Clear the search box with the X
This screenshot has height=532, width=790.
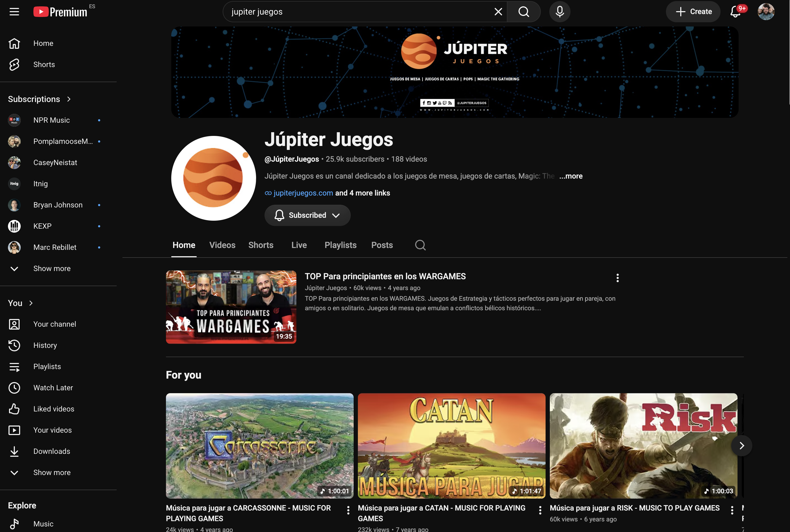(x=498, y=12)
